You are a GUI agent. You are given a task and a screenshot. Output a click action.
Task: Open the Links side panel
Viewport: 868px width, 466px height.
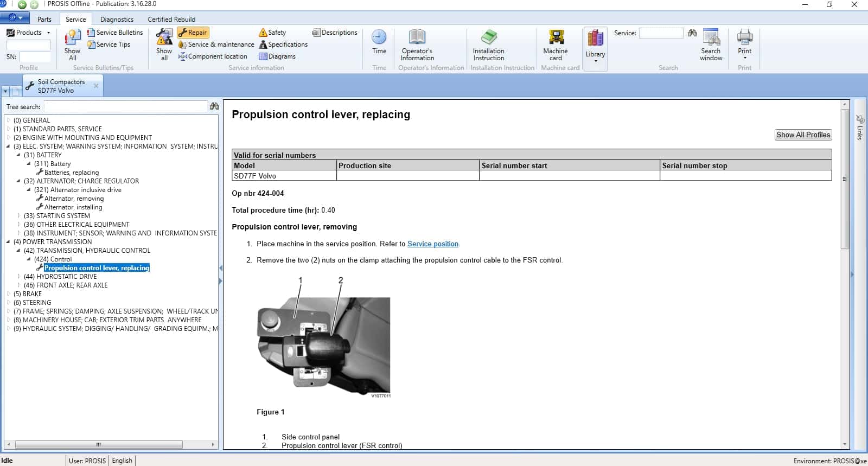pyautogui.click(x=860, y=127)
